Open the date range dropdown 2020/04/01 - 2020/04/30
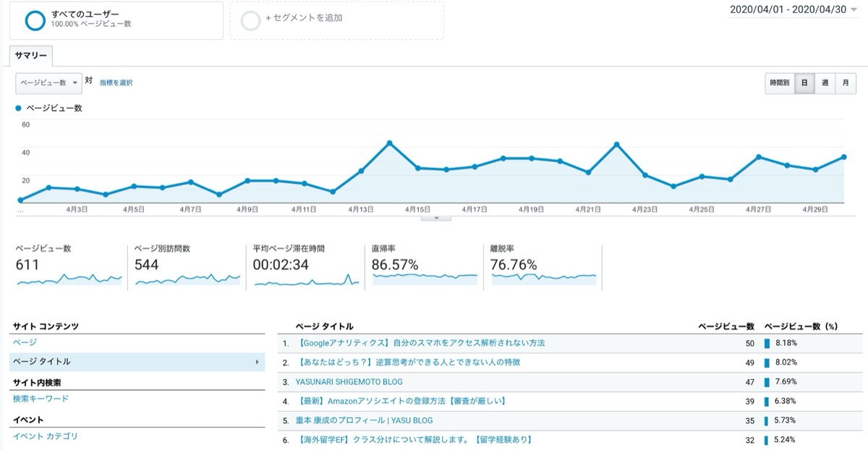The width and height of the screenshot is (868, 450). click(x=794, y=9)
